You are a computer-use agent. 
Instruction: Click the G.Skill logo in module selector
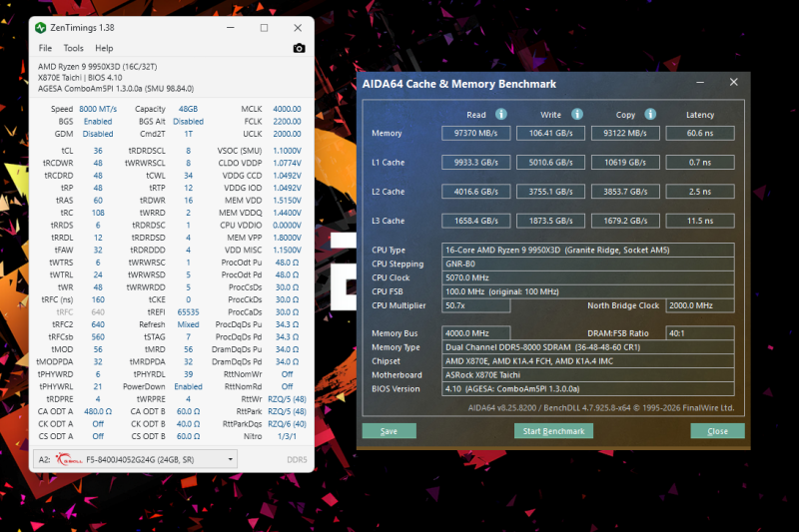tap(69, 460)
